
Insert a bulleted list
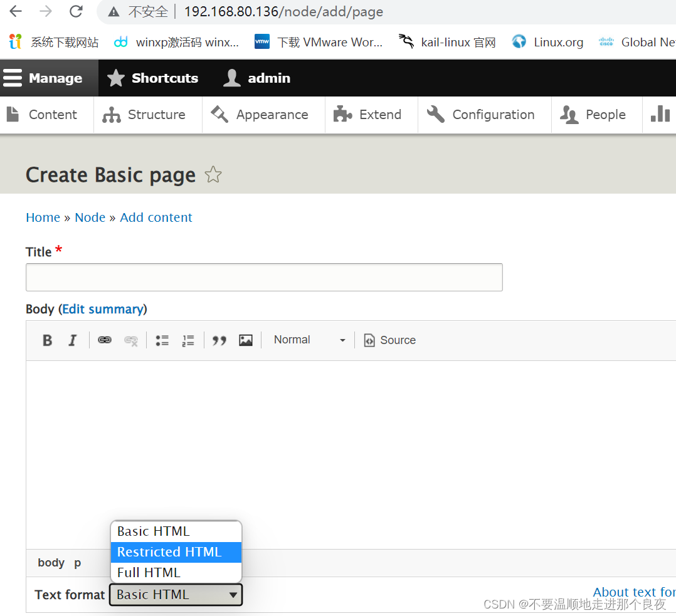pyautogui.click(x=162, y=340)
